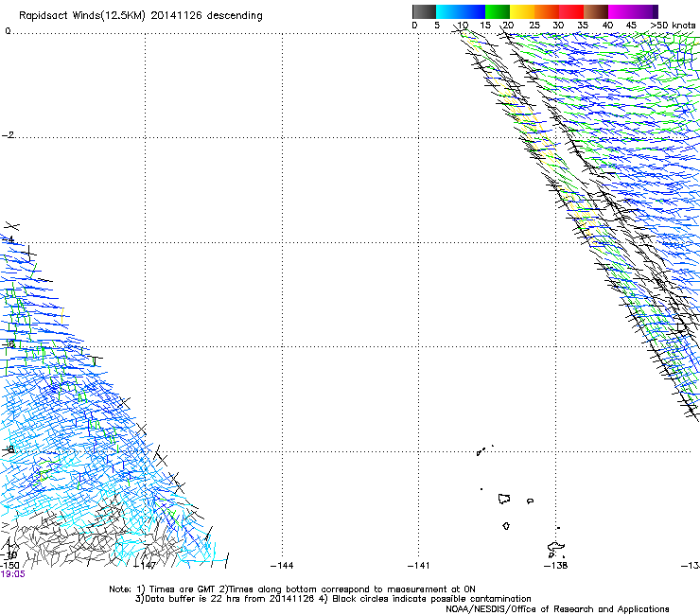Click the island outline on the -138 longitude line
Viewport: 700px width, 615px height.
(556, 548)
